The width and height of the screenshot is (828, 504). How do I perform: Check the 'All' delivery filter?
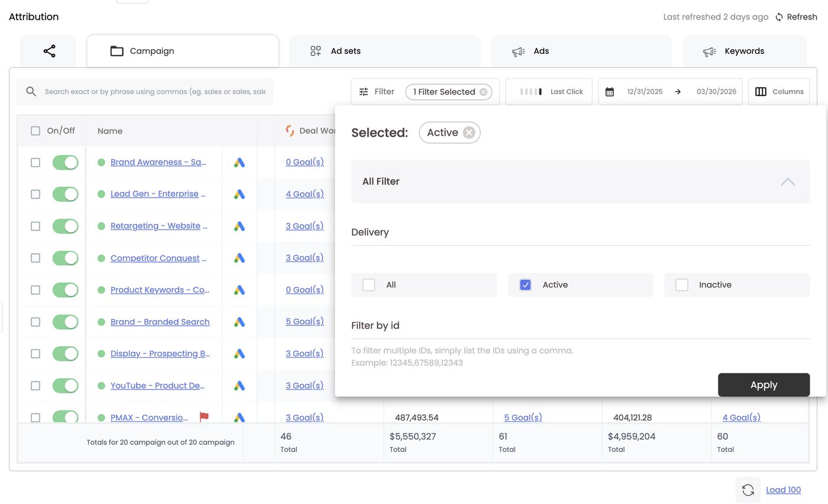[x=369, y=285]
